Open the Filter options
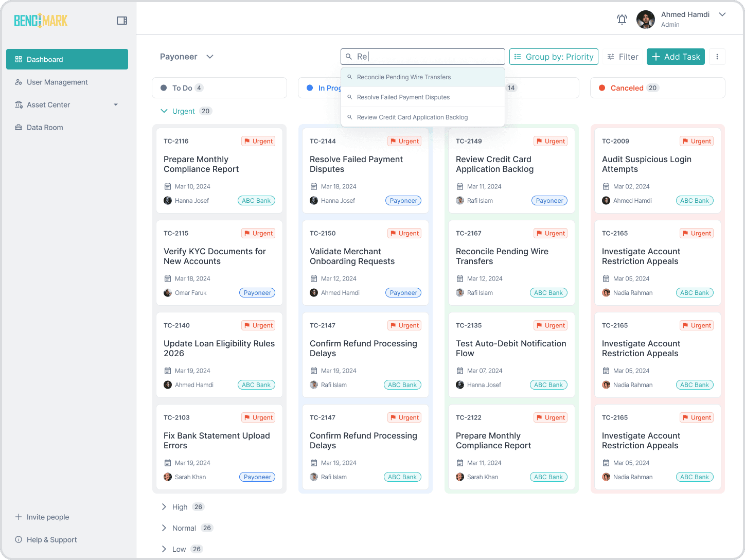 tap(623, 57)
